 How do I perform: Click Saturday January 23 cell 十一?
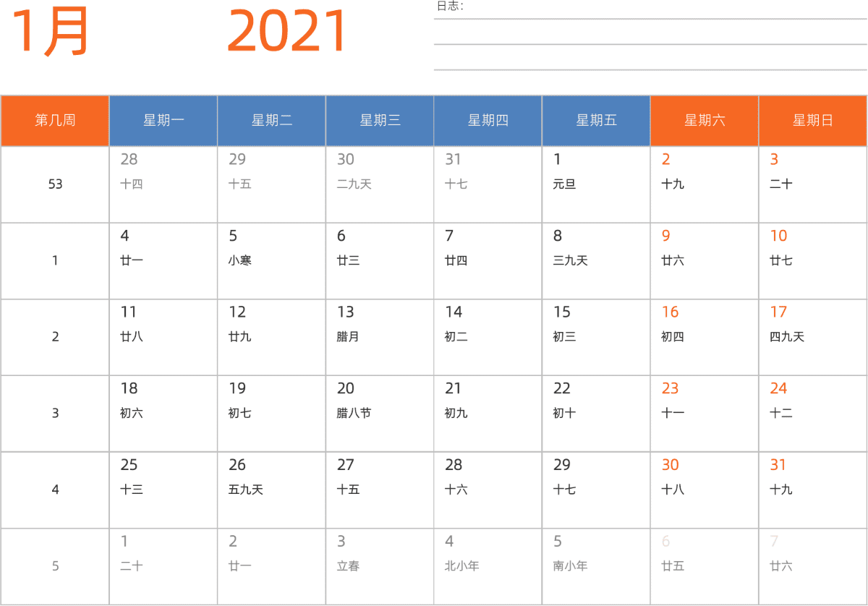tap(705, 414)
